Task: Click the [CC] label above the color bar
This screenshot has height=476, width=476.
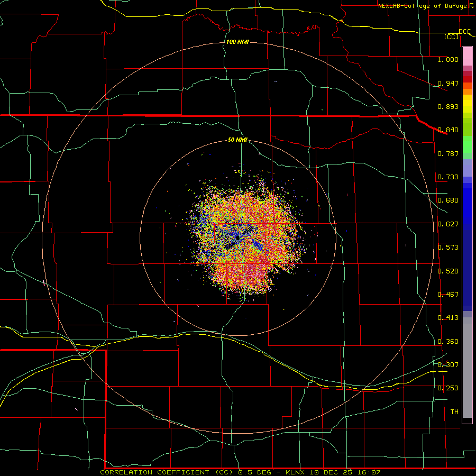Action: (452, 36)
